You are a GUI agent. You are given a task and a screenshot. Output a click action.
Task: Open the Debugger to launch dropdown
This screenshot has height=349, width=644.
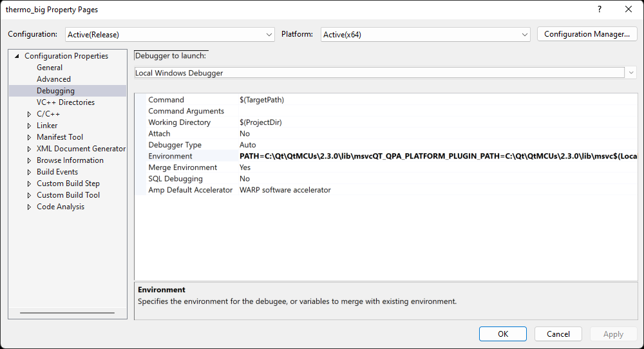(630, 73)
